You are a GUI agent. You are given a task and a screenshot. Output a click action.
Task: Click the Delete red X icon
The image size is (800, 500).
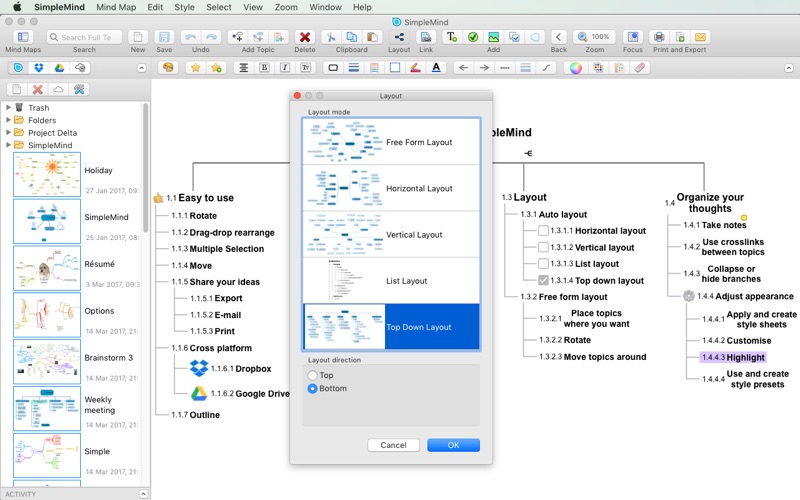[305, 37]
